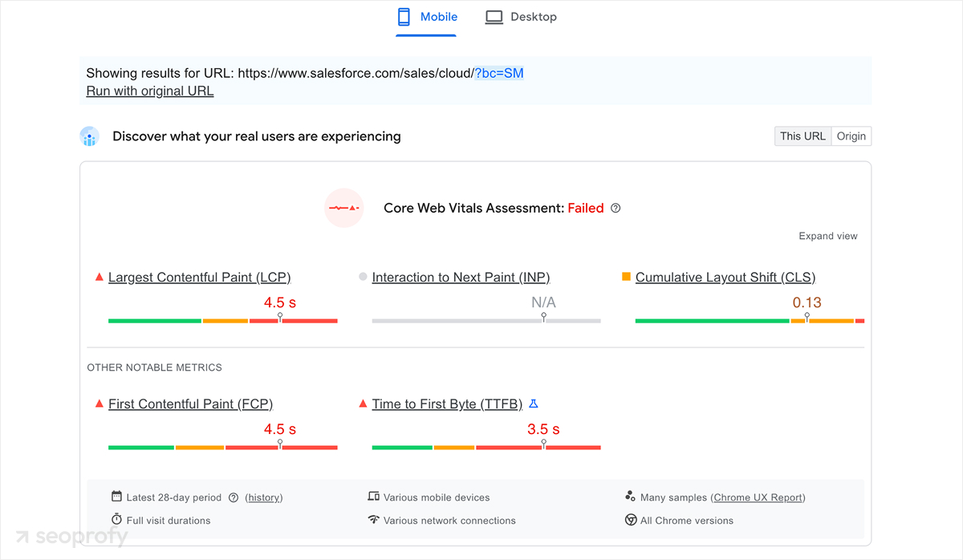
Task: Click the FCP distribution bar marker
Action: tap(280, 444)
